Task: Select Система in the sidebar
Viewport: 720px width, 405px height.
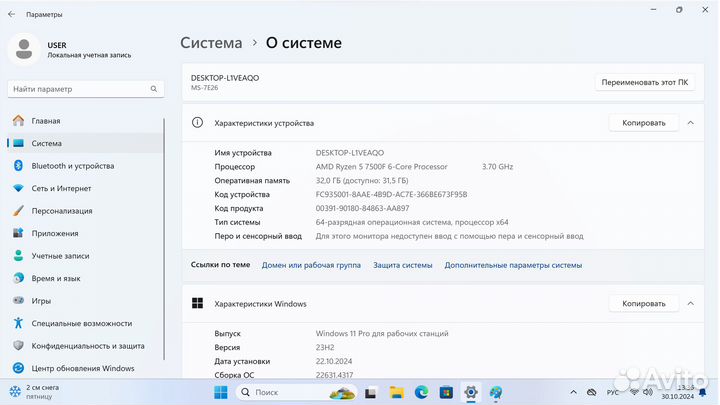Action: click(x=85, y=143)
